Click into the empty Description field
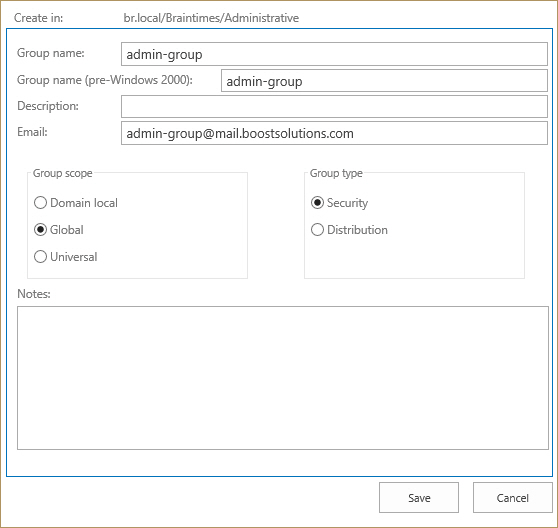558x528 pixels. [x=334, y=106]
